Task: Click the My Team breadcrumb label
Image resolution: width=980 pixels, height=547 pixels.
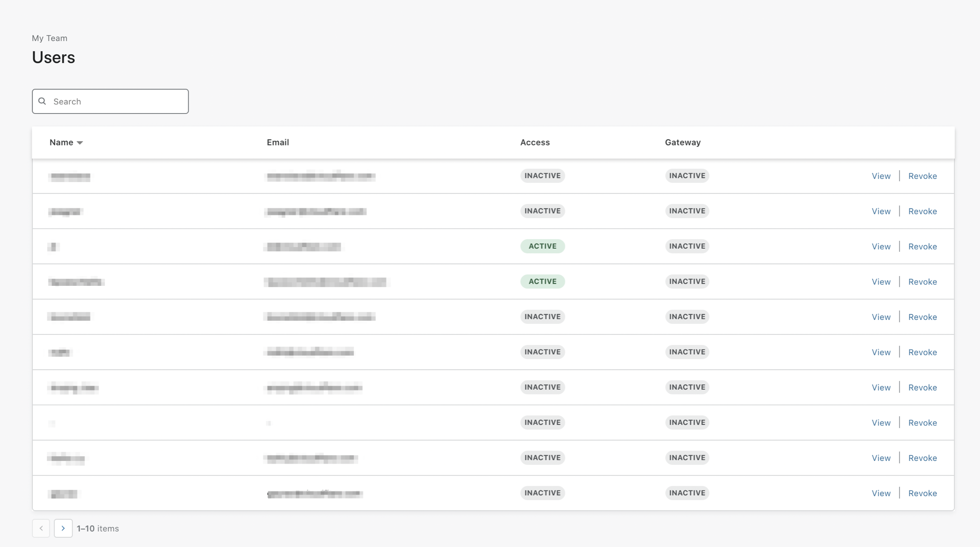Action: (50, 38)
